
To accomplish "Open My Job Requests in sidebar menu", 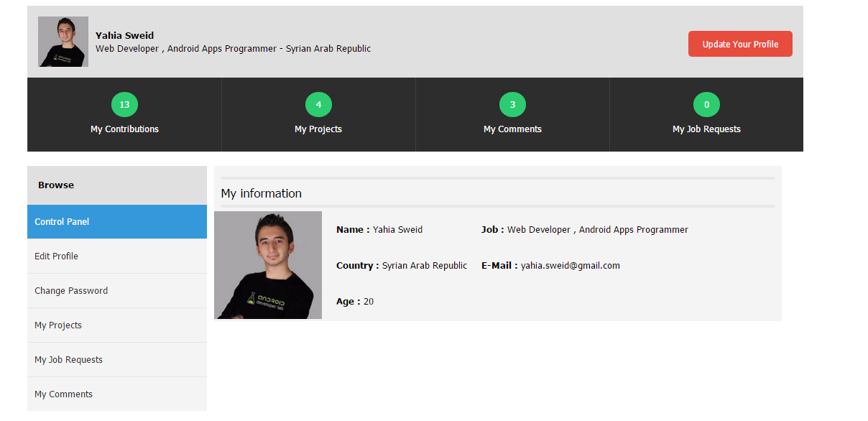I will 117,359.
